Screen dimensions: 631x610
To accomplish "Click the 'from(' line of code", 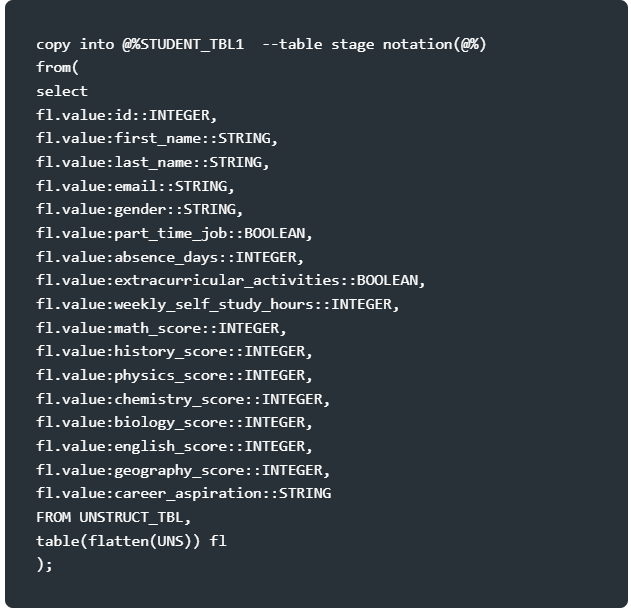I will tap(58, 67).
